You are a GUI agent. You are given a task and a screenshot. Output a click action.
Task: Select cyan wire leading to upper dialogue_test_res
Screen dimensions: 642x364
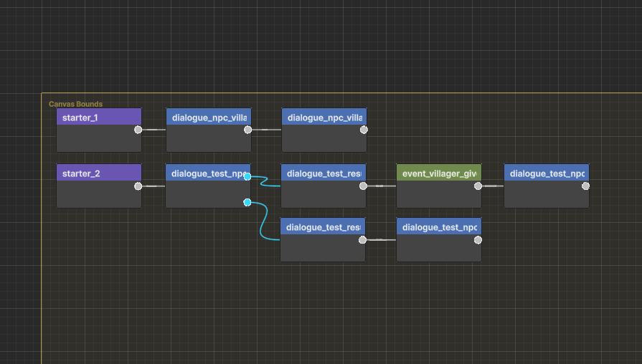(264, 181)
